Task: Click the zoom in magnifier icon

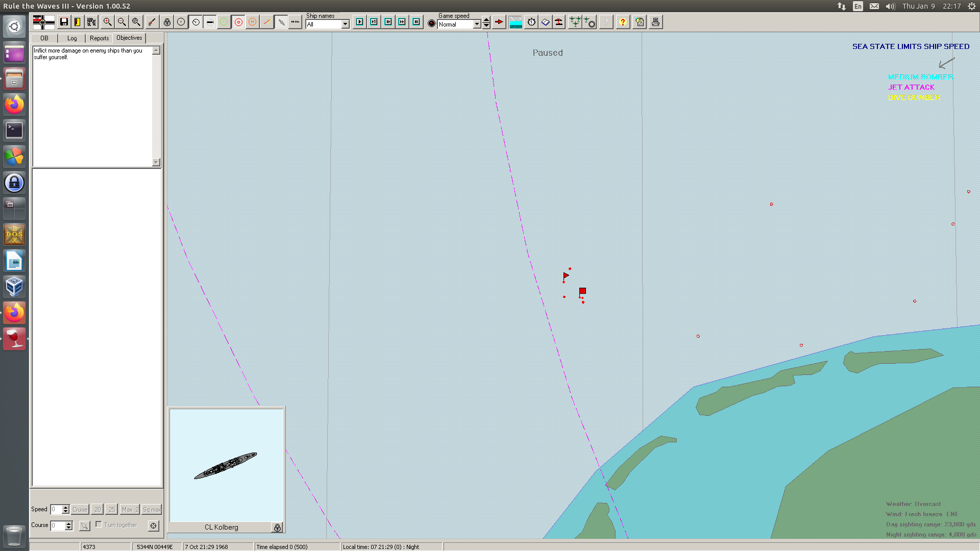Action: pos(107,22)
